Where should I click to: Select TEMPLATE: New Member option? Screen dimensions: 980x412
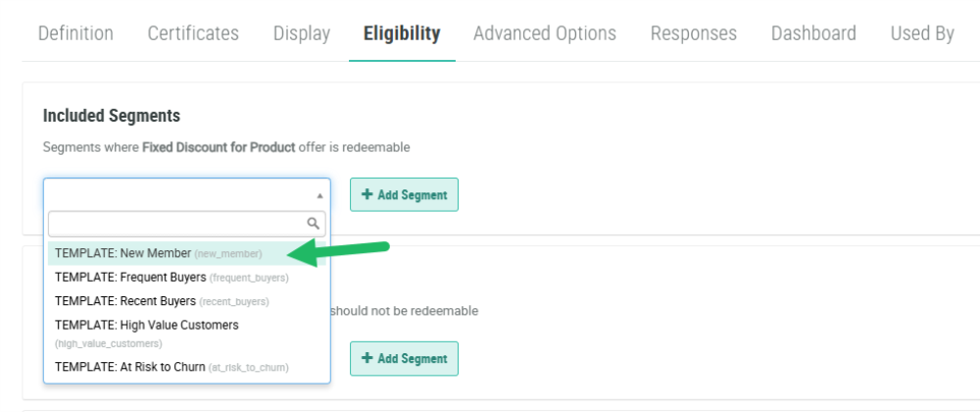[x=157, y=253]
